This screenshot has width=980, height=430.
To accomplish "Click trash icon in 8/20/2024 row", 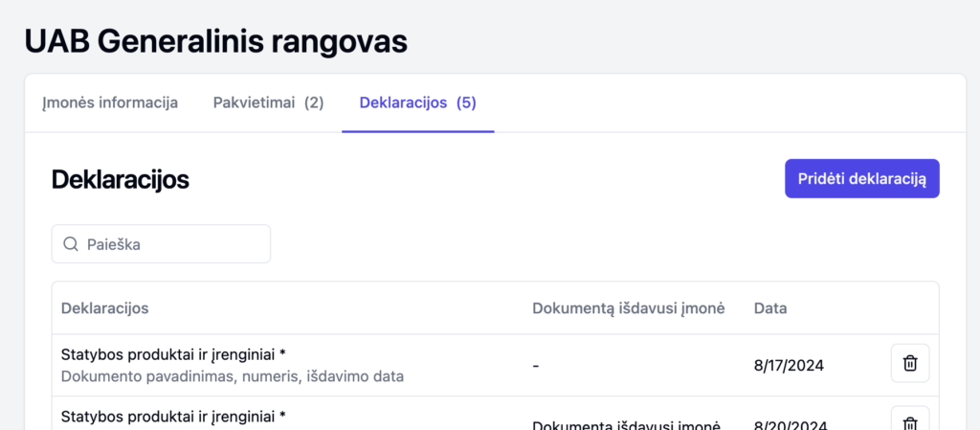I will tap(910, 420).
